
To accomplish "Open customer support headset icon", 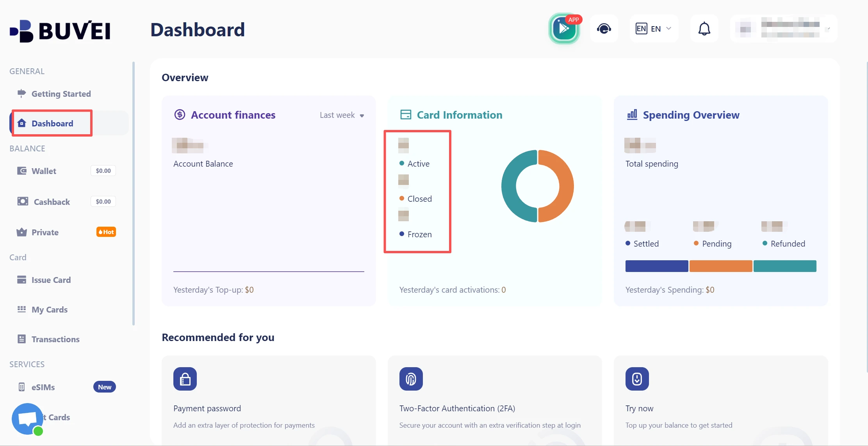I will 604,28.
